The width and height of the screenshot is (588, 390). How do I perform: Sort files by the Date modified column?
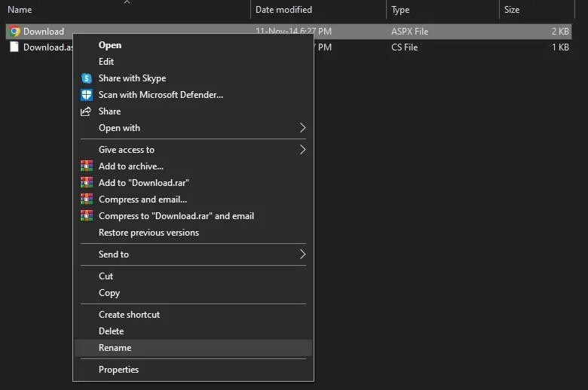(x=283, y=10)
